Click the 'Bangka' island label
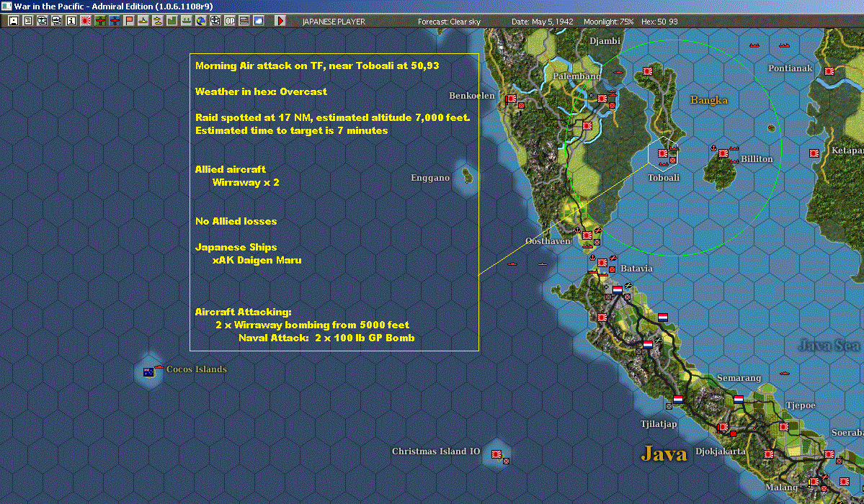Viewport: 864px width, 504px height. coord(708,100)
